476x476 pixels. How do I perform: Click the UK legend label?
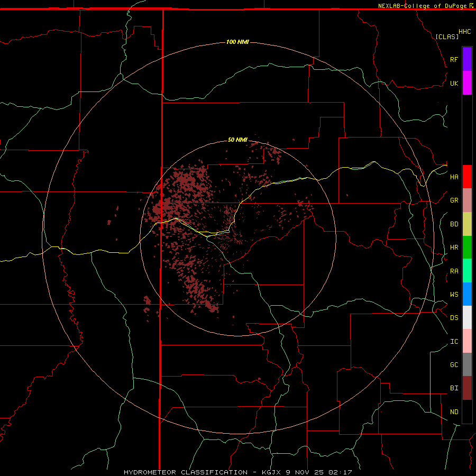(454, 83)
